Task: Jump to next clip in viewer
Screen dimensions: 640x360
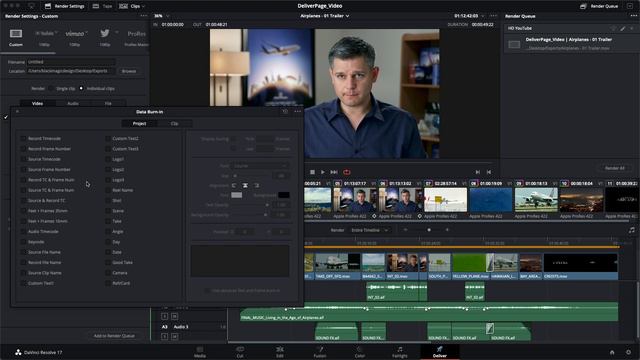Action: [x=334, y=172]
